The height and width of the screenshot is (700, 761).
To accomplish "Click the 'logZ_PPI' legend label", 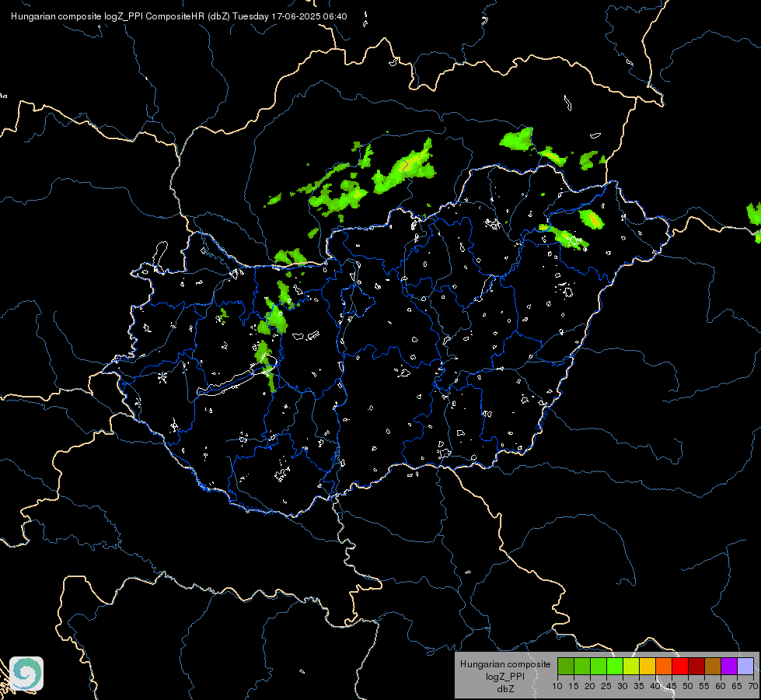I will (505, 677).
